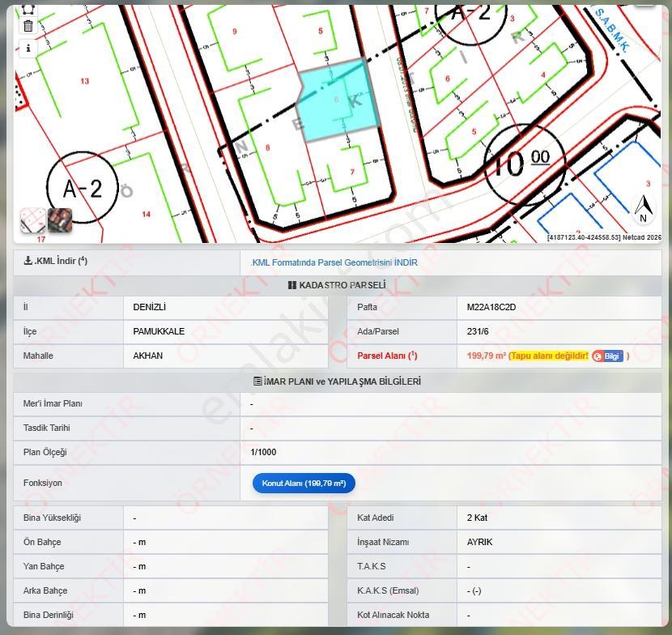The image size is (672, 635).
Task: Click the Fonksiyon row label
Action: tap(42, 483)
